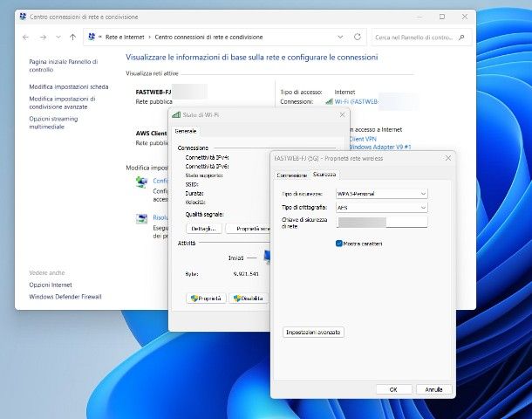Click the 'Proprietà' shield button
532x419 pixels.
point(206,299)
